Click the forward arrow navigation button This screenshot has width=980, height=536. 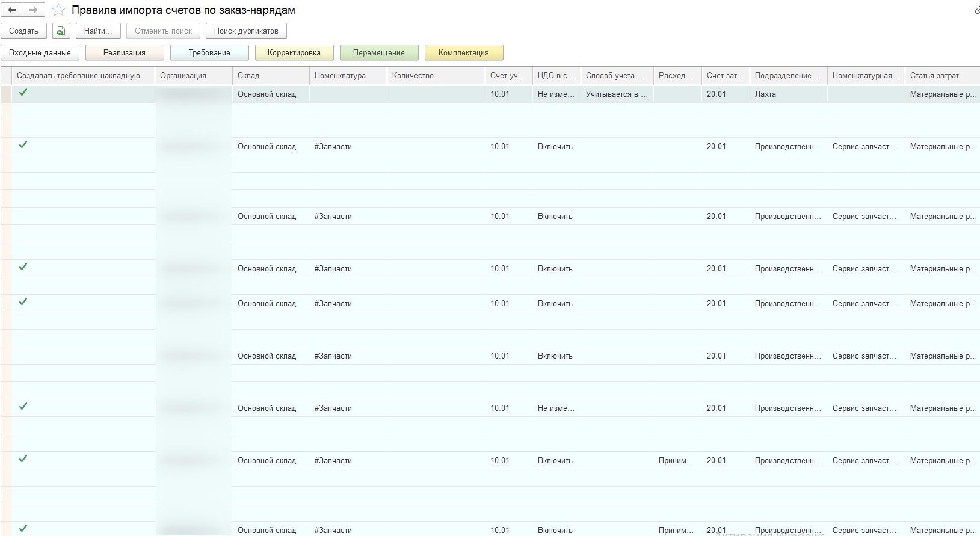pyautogui.click(x=34, y=10)
